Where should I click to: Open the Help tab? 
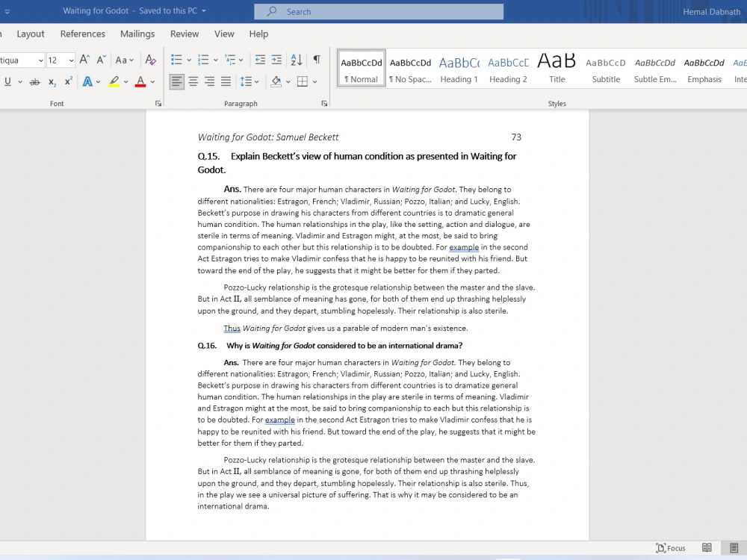tap(258, 34)
